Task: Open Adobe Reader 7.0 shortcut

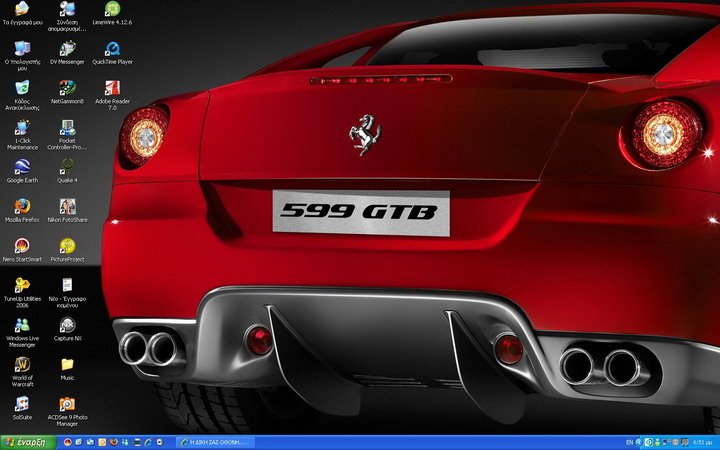Action: (112, 94)
